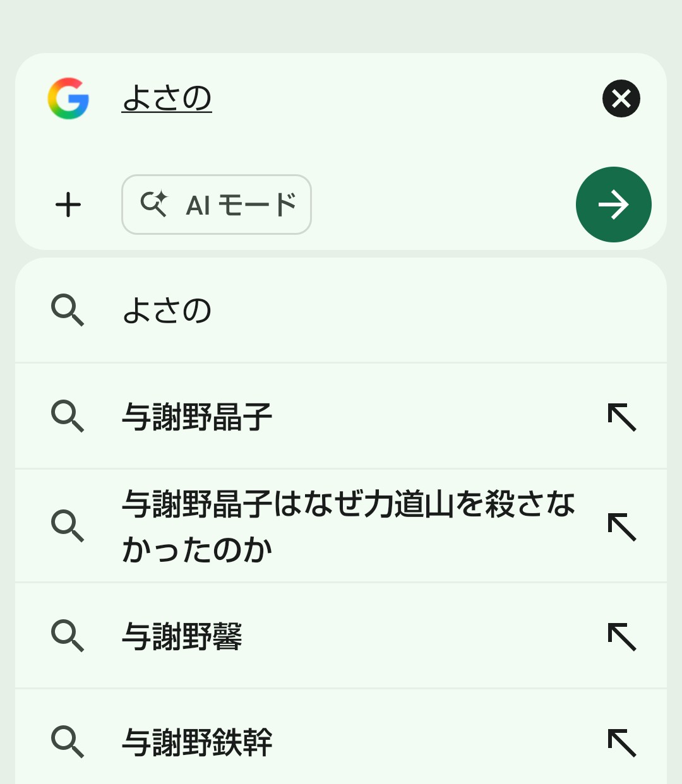
Task: Fill query with 力道山 suggestion using arrow
Action: click(622, 526)
